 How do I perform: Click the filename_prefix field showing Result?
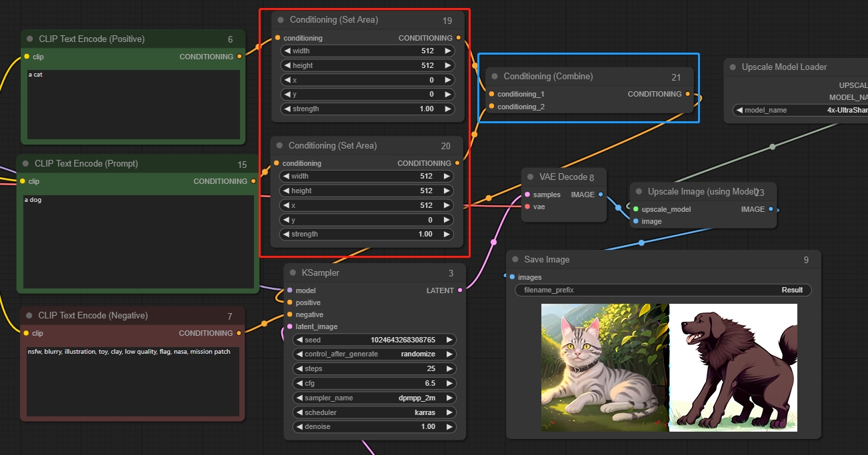coord(663,290)
